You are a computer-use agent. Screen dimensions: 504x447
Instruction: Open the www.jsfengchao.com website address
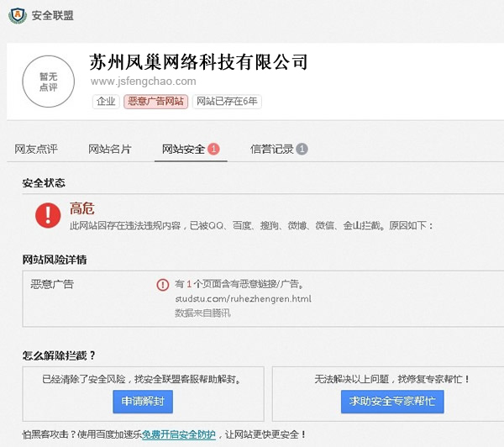[143, 82]
